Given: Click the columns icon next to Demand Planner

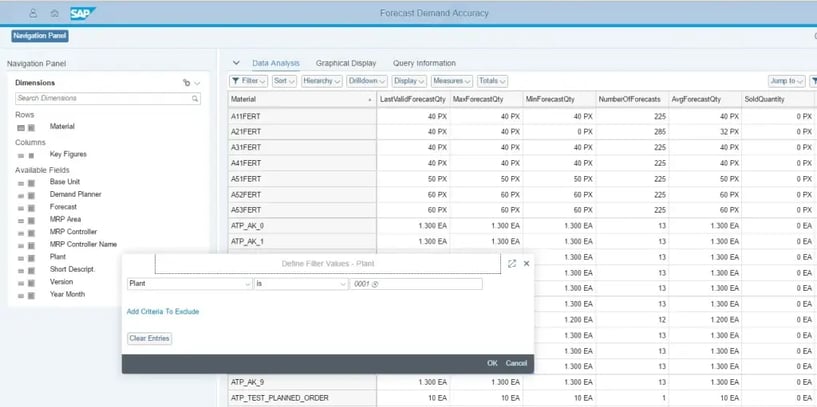Looking at the screenshot, I should point(31,195).
